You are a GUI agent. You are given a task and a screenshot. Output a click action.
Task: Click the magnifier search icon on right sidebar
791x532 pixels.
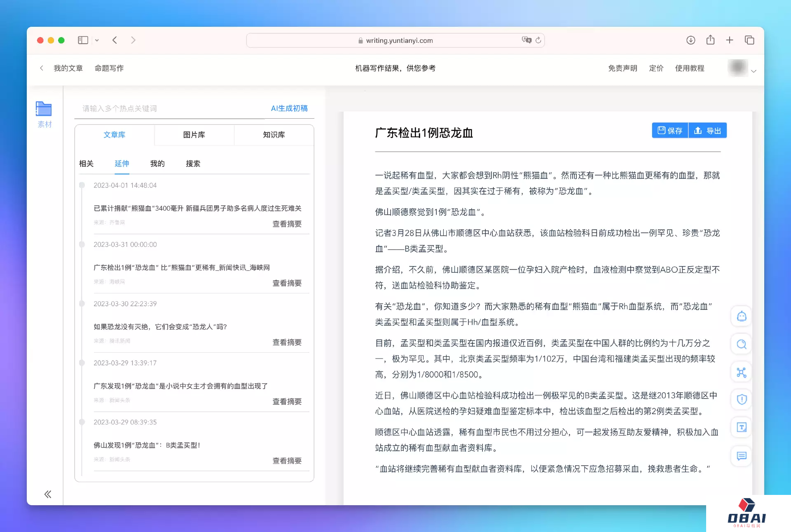click(x=742, y=345)
